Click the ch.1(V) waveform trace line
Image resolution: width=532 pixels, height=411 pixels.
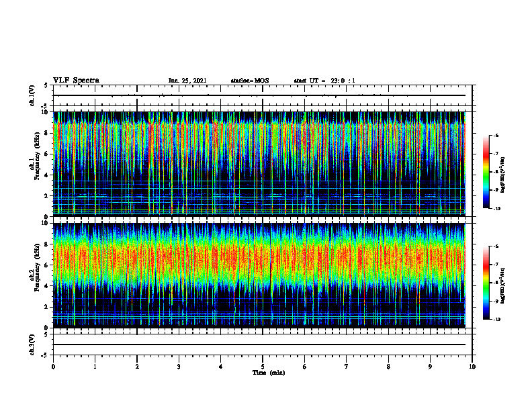259,95
